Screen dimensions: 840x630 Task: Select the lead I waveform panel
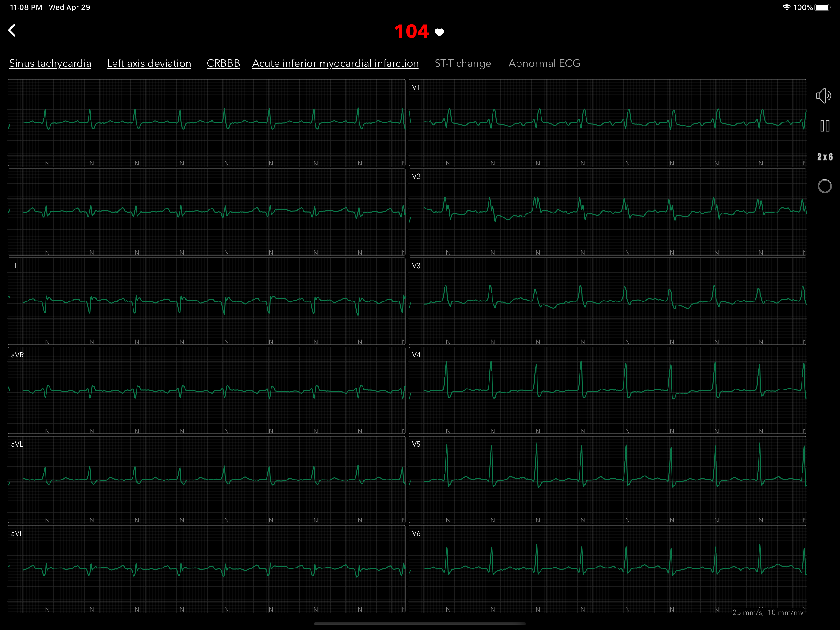tap(207, 123)
